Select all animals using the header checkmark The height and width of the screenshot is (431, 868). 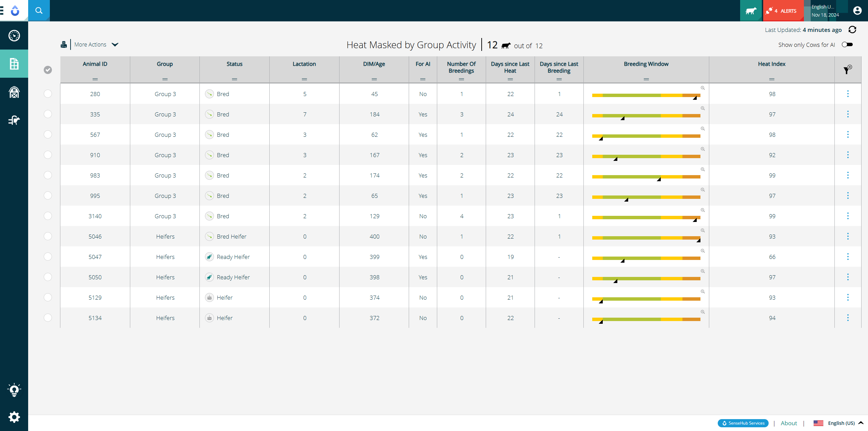[x=47, y=70]
